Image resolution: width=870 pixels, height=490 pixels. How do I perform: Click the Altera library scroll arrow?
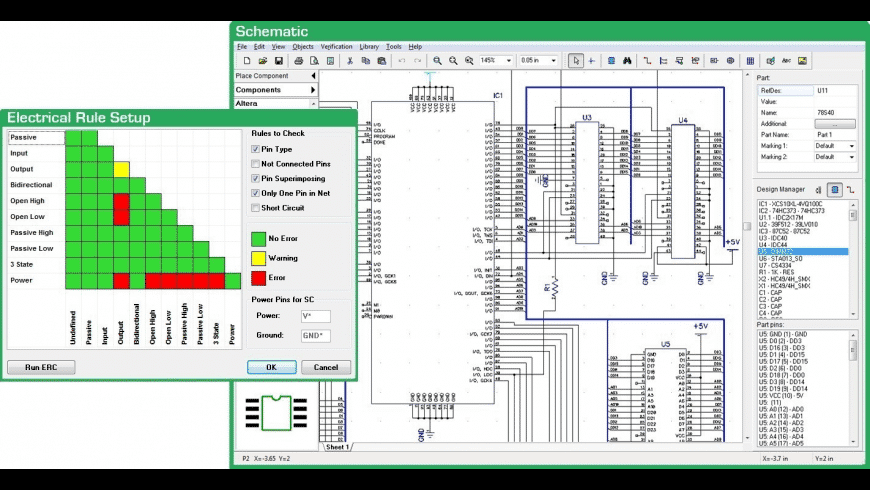click(x=313, y=104)
